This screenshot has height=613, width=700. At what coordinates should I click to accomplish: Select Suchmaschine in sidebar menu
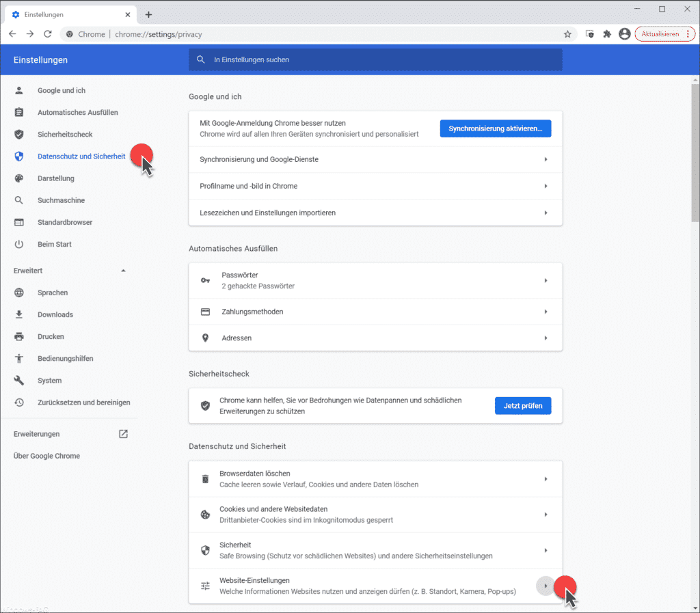tap(61, 200)
